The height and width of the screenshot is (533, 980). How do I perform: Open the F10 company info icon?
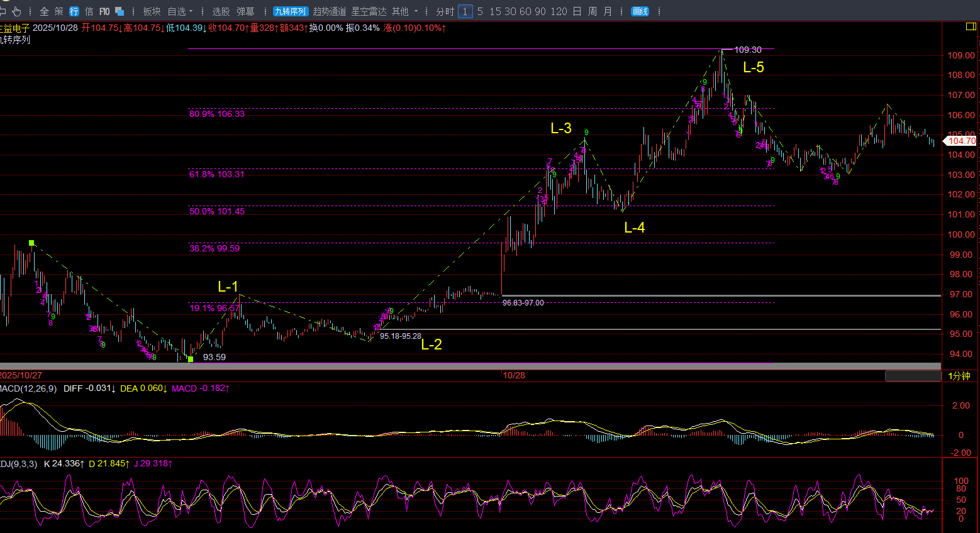click(x=104, y=11)
